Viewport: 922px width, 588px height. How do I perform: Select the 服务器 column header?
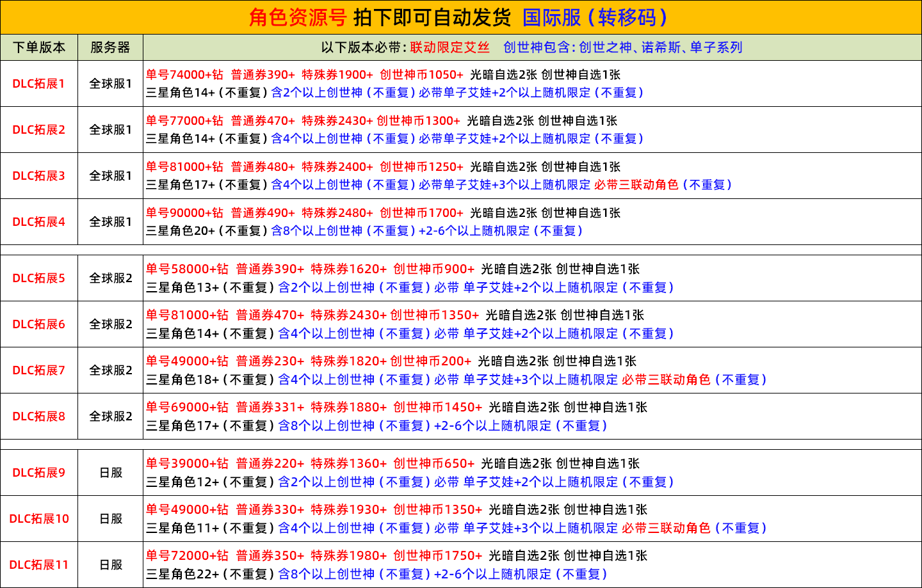coord(110,47)
